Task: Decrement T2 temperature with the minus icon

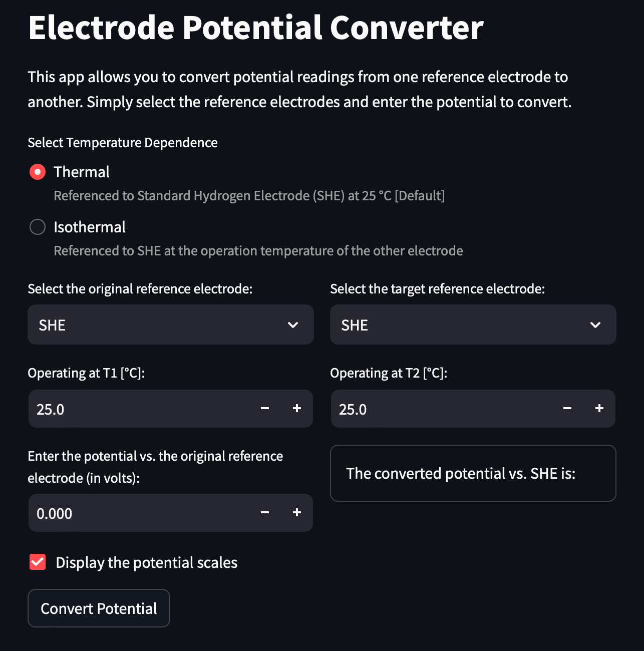Action: 567,409
